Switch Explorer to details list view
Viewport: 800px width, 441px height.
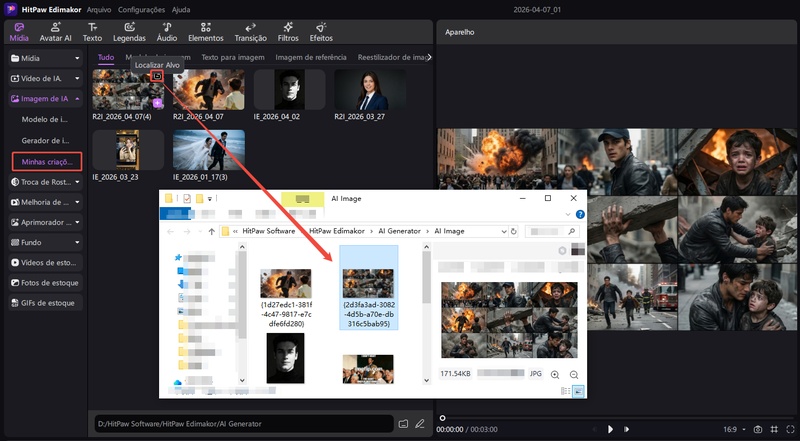pyautogui.click(x=566, y=392)
